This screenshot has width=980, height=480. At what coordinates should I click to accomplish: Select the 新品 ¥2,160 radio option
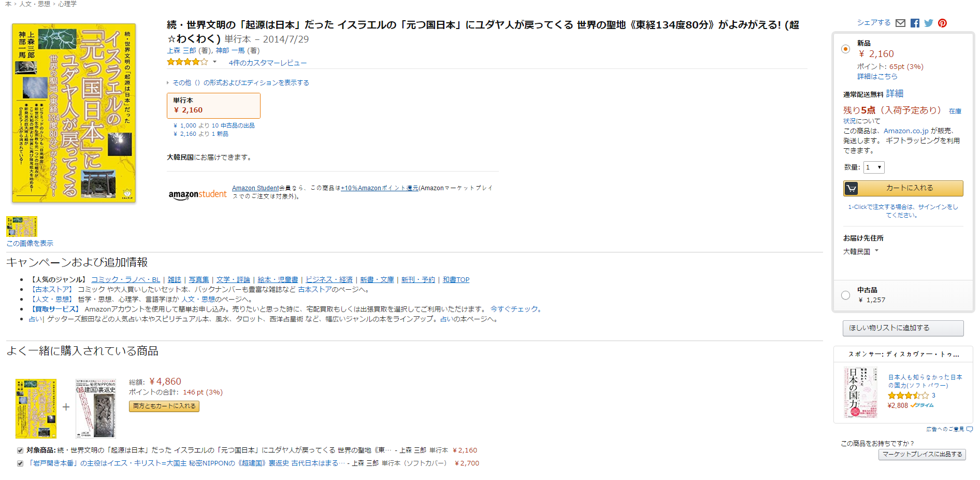845,49
